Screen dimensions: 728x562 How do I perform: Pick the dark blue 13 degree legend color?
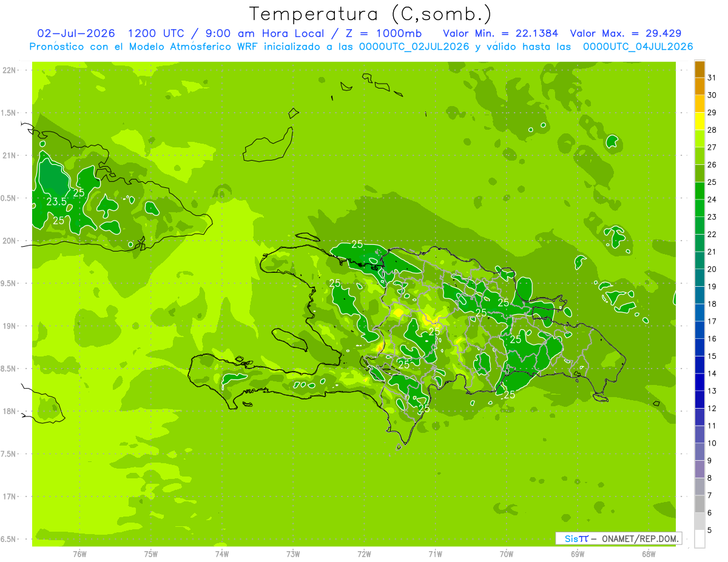pos(699,383)
